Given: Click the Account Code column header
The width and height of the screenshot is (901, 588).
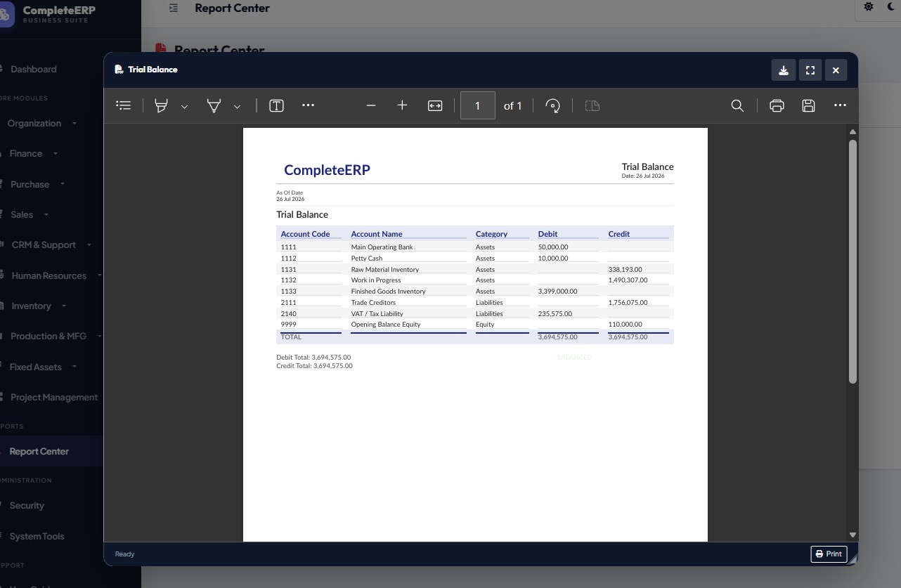Looking at the screenshot, I should pyautogui.click(x=305, y=234).
